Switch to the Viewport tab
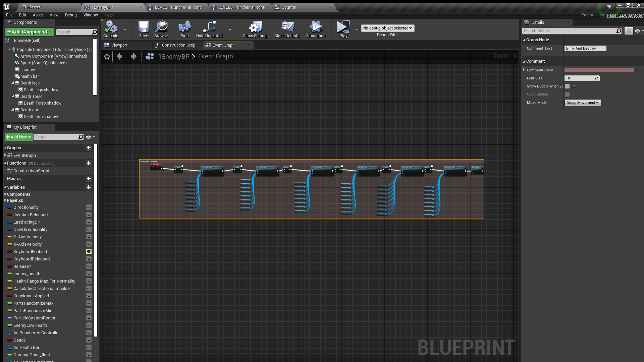The image size is (644, 362). [x=119, y=45]
